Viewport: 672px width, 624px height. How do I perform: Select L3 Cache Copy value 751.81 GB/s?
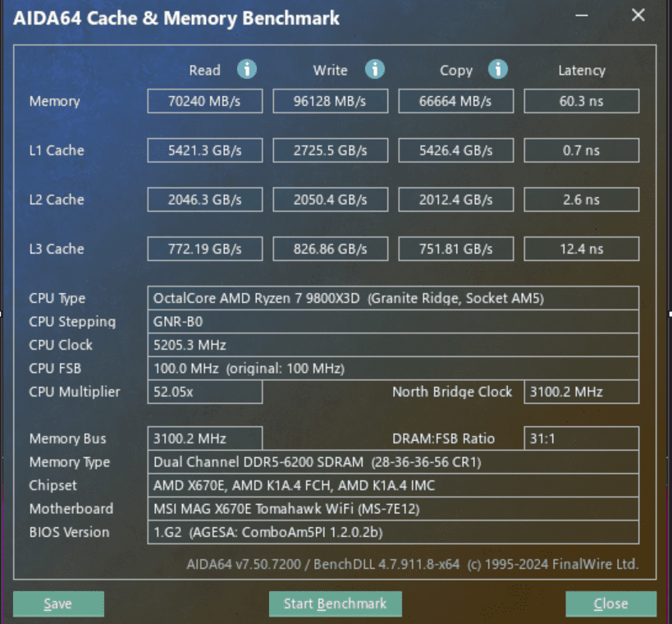click(x=456, y=249)
